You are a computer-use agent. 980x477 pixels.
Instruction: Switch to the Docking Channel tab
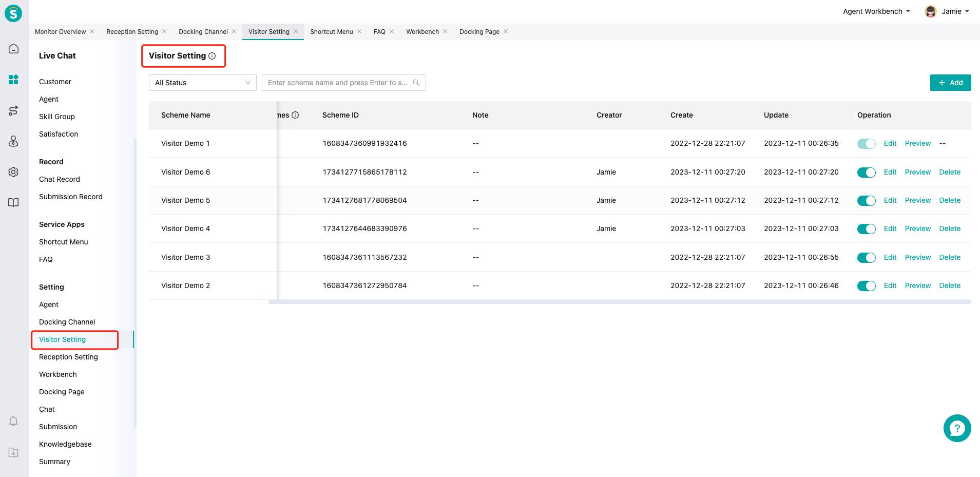coord(203,32)
